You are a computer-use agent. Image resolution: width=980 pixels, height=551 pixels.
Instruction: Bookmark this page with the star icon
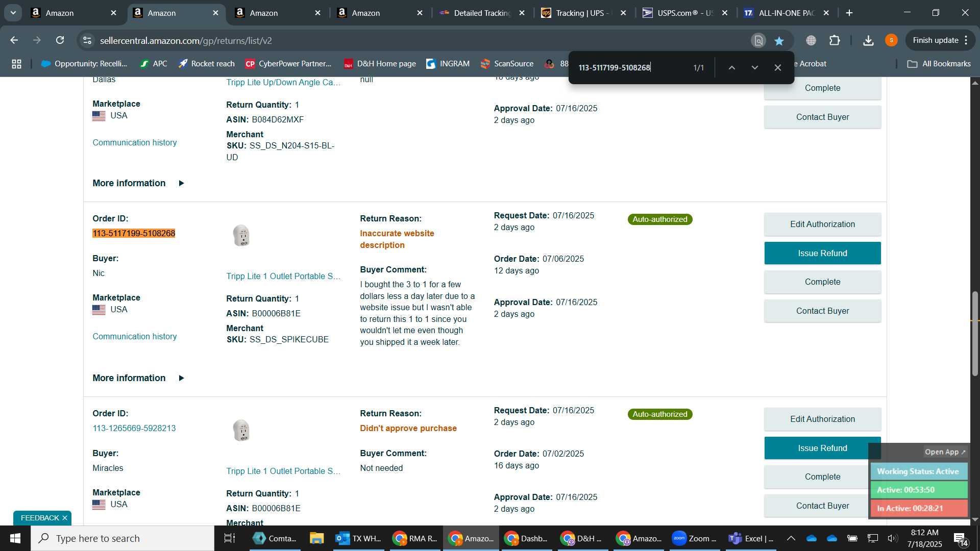(779, 40)
